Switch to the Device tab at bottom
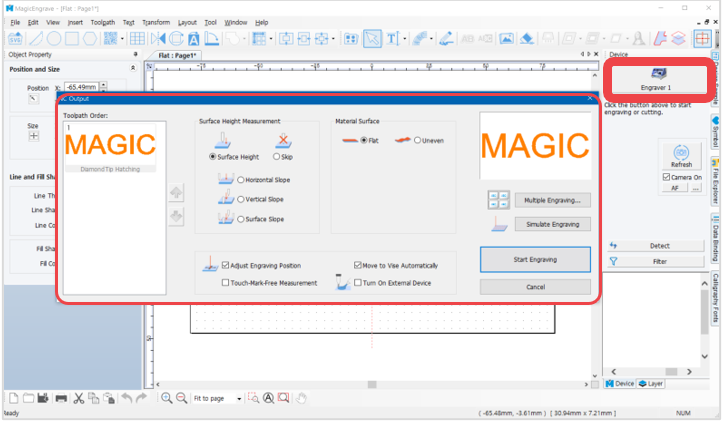The width and height of the screenshot is (722, 423). coord(620,383)
